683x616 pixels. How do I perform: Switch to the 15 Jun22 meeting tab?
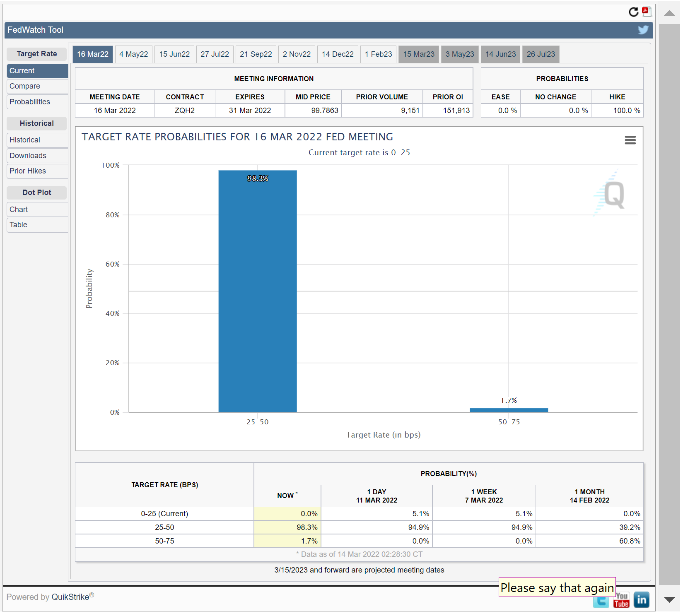click(174, 54)
